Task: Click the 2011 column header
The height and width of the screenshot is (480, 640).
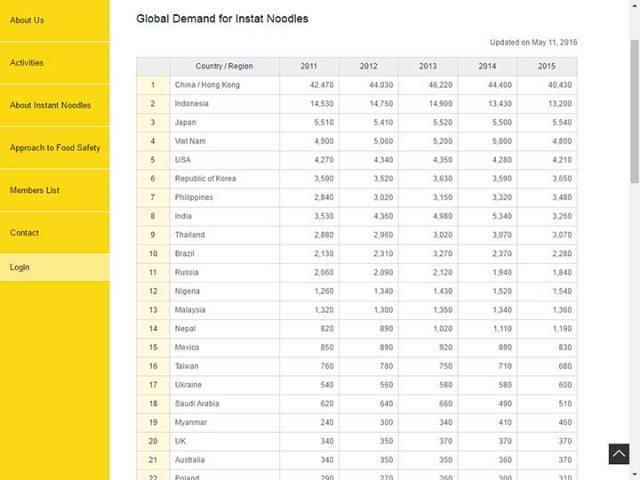Action: pyautogui.click(x=309, y=66)
